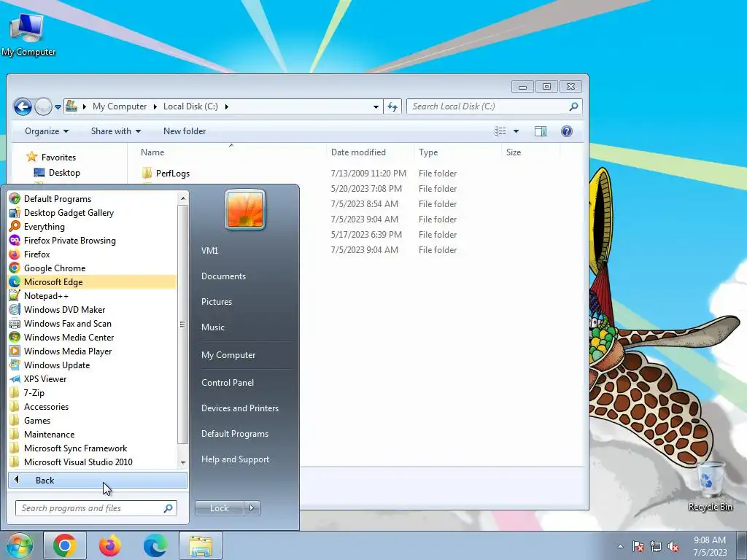
Task: Launch Google Chrome from Start menu list
Action: click(x=93, y=268)
